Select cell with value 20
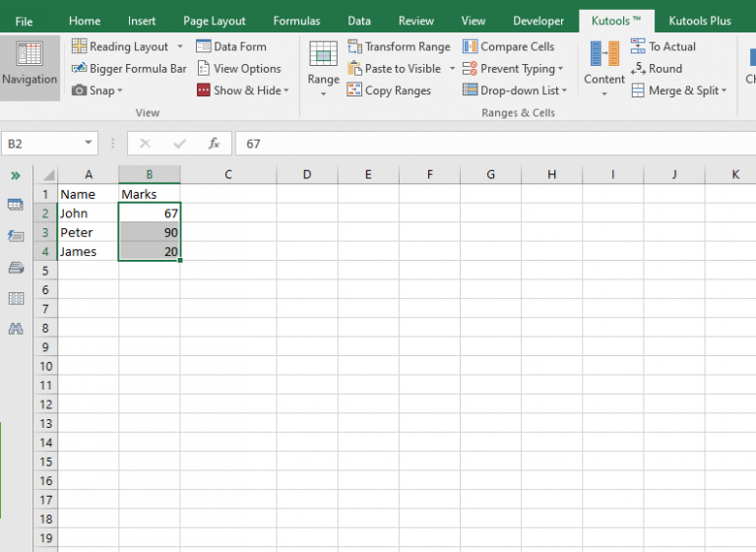756x552 pixels. pyautogui.click(x=150, y=252)
